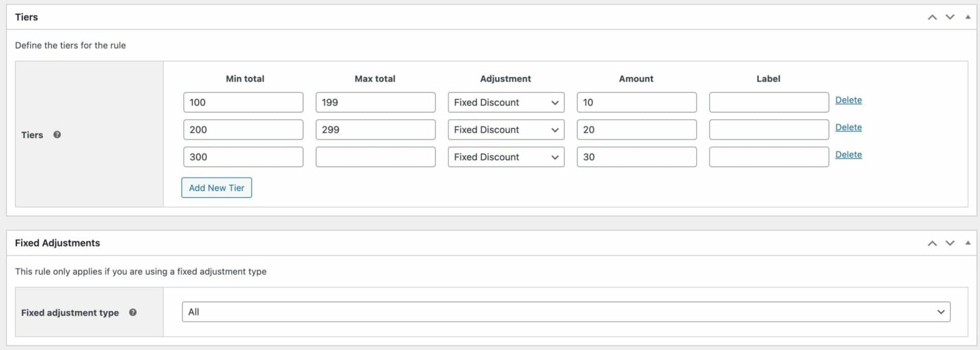Focus Min total field containing 300
Viewport: 980px width, 350px height.
coord(243,157)
